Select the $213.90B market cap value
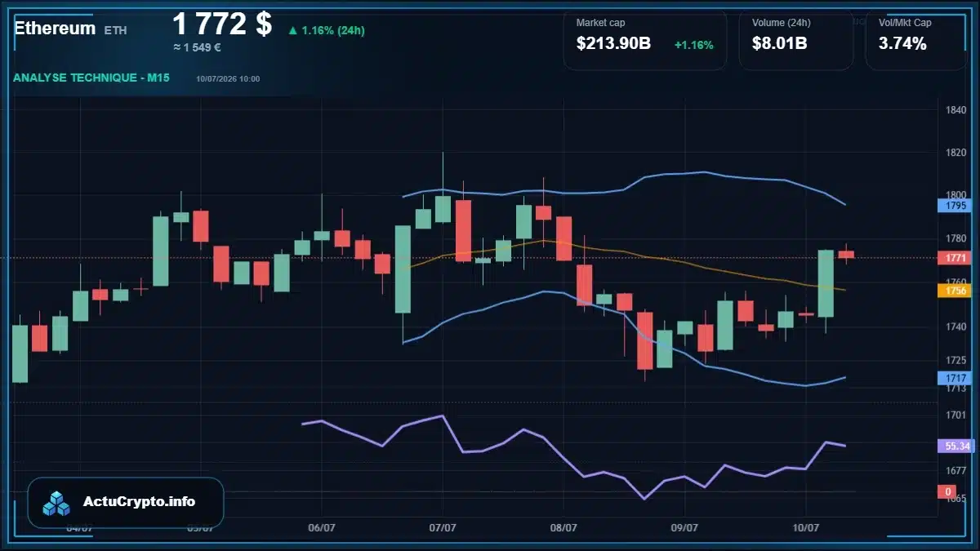 [x=613, y=44]
